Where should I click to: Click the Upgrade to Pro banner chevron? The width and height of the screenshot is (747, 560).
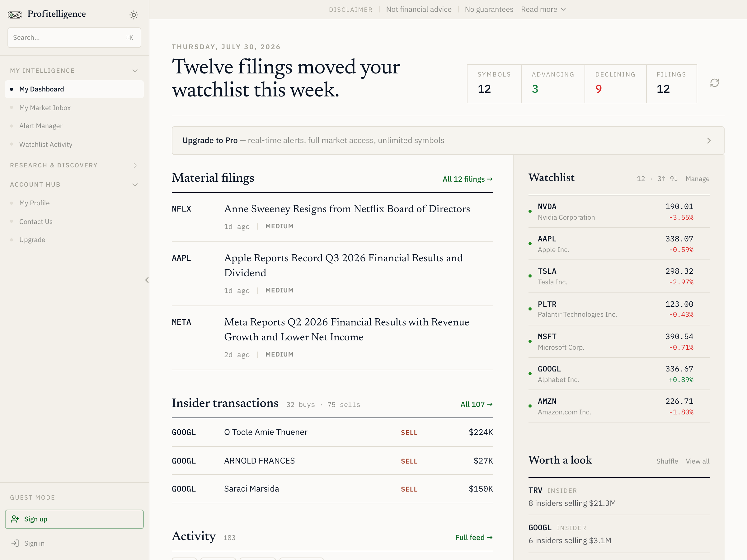pos(709,141)
